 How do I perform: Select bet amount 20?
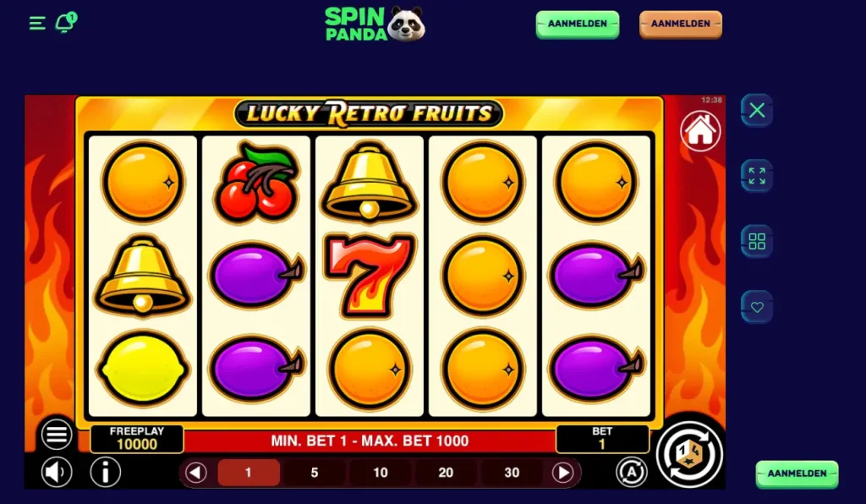[446, 473]
